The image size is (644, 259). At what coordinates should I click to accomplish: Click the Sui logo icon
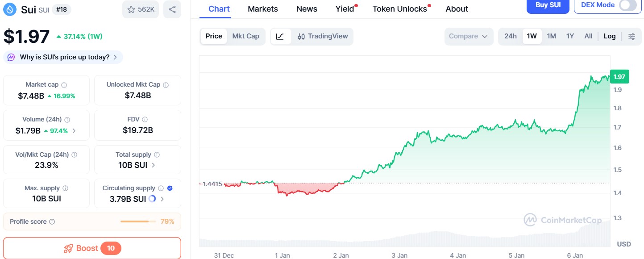(10, 9)
